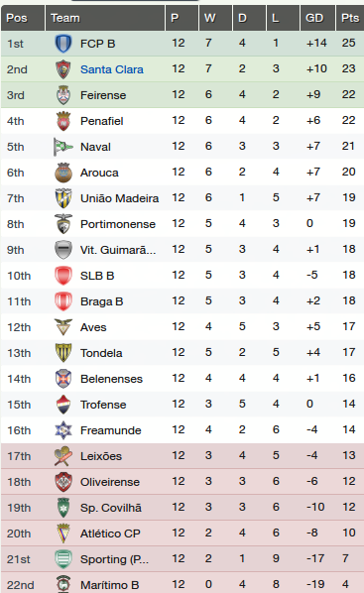The width and height of the screenshot is (364, 593).
Task: Select the Marítimo B team row
Action: click(182, 585)
